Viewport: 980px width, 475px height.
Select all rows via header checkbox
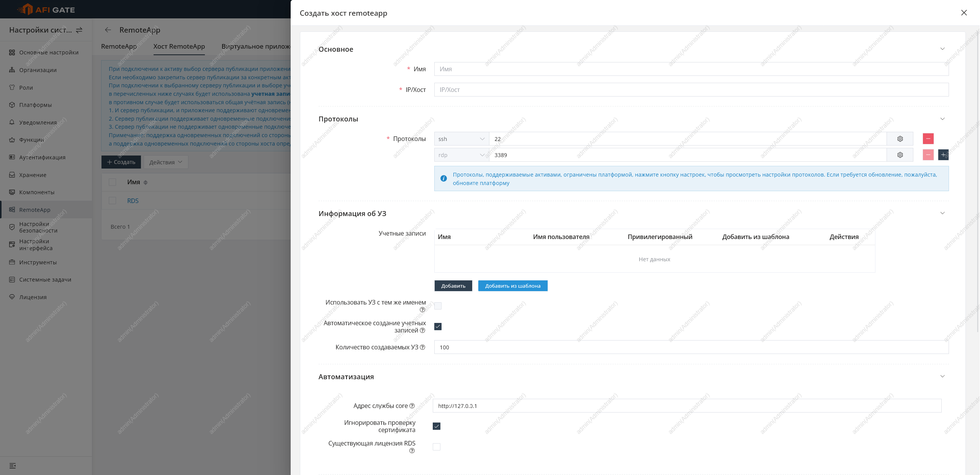pos(112,182)
